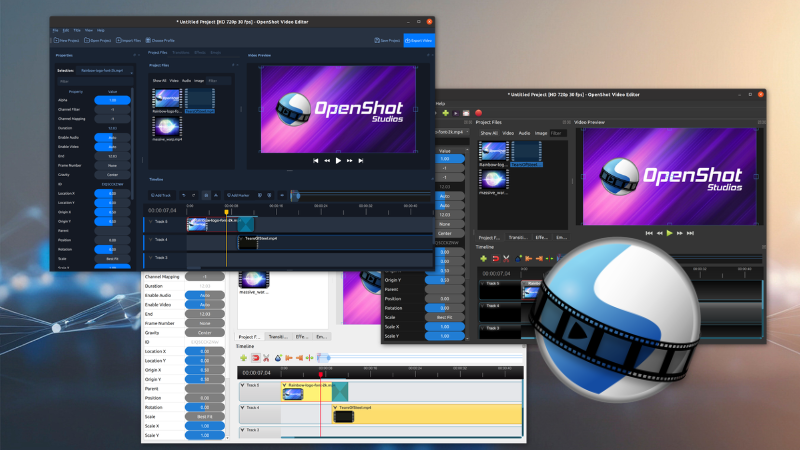Click Add Marker droplet icon in gray window
Viewport: 800px width, 450px height.
click(x=518, y=259)
